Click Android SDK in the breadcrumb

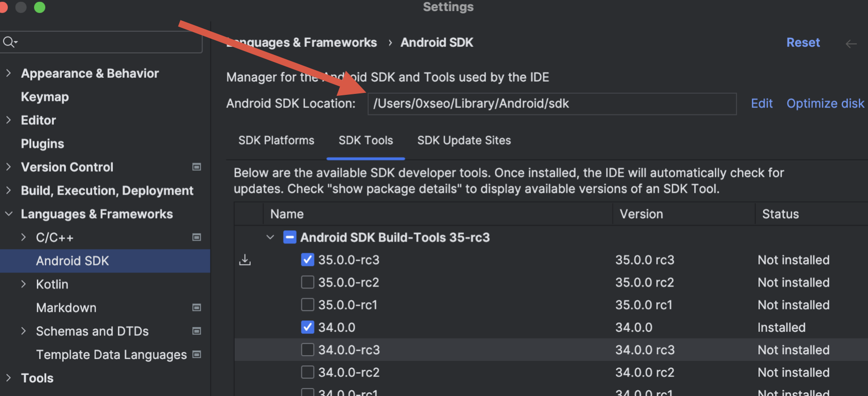436,42
